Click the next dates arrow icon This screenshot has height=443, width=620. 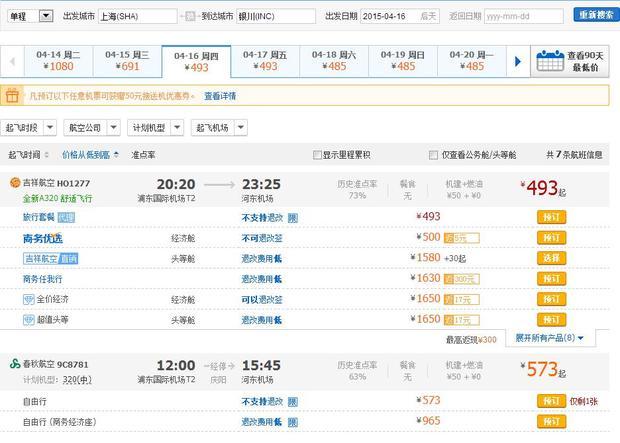coord(517,61)
